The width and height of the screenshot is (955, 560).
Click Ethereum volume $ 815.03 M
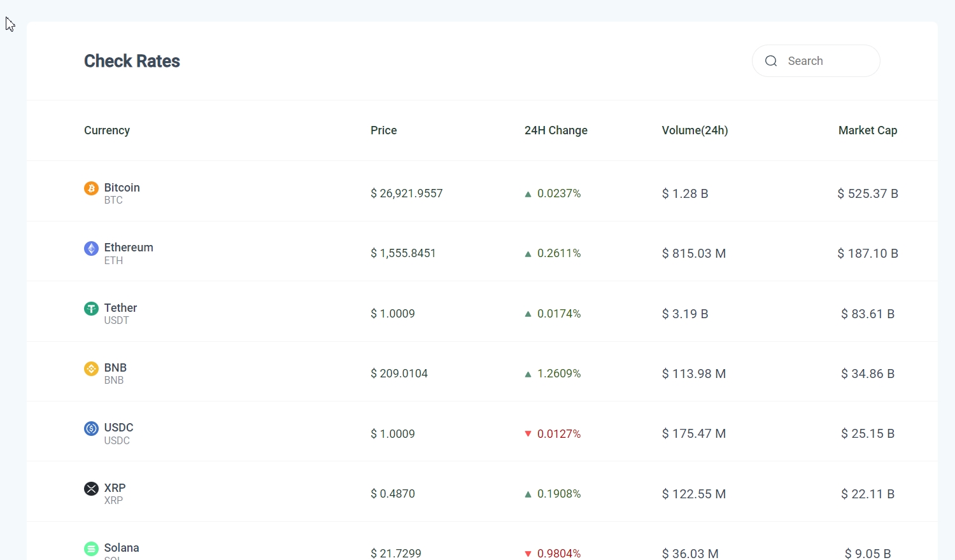click(x=694, y=253)
